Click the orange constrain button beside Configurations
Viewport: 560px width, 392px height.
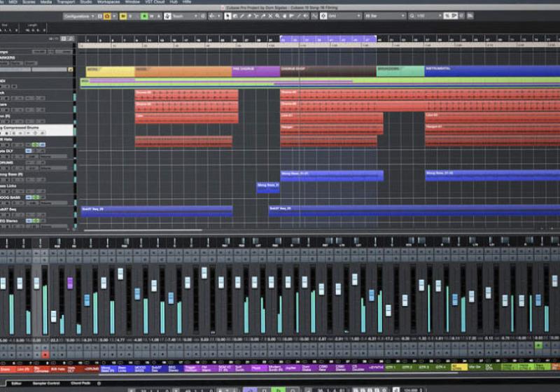[x=107, y=15]
